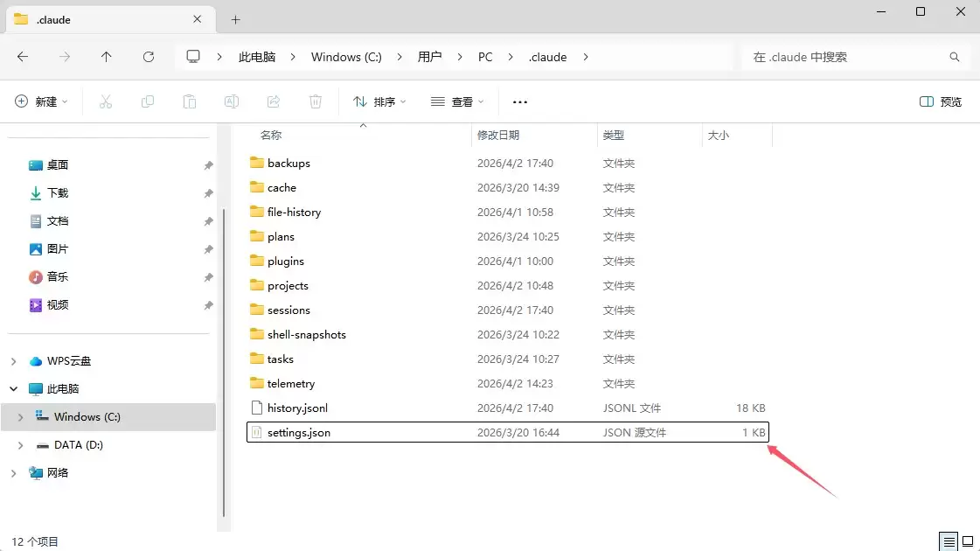Switch to details list view in status bar
This screenshot has width=980, height=551.
click(949, 541)
